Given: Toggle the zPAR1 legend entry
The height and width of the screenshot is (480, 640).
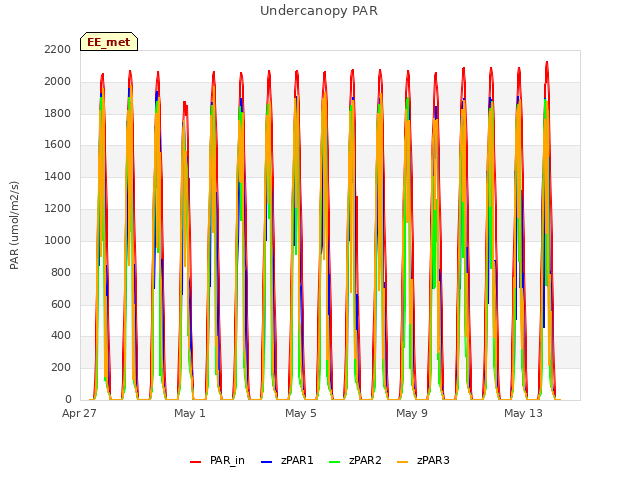Looking at the screenshot, I should (287, 460).
